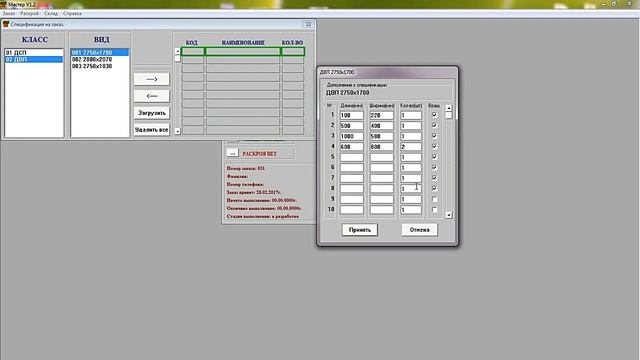Click the Загрузить button
This screenshot has width=640, height=360.
tap(151, 113)
